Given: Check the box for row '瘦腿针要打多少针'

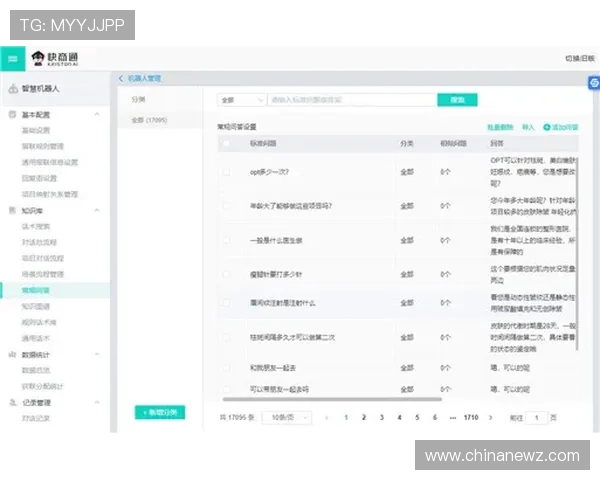Looking at the screenshot, I should [x=226, y=274].
